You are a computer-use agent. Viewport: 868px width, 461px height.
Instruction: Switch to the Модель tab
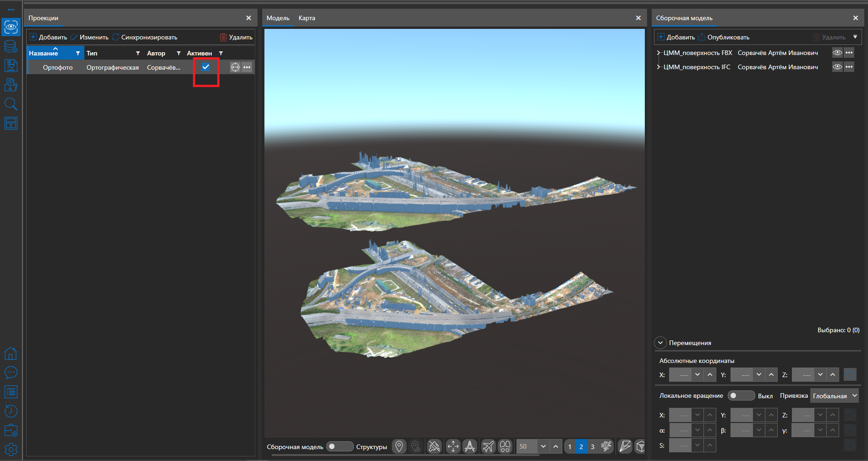(x=278, y=18)
